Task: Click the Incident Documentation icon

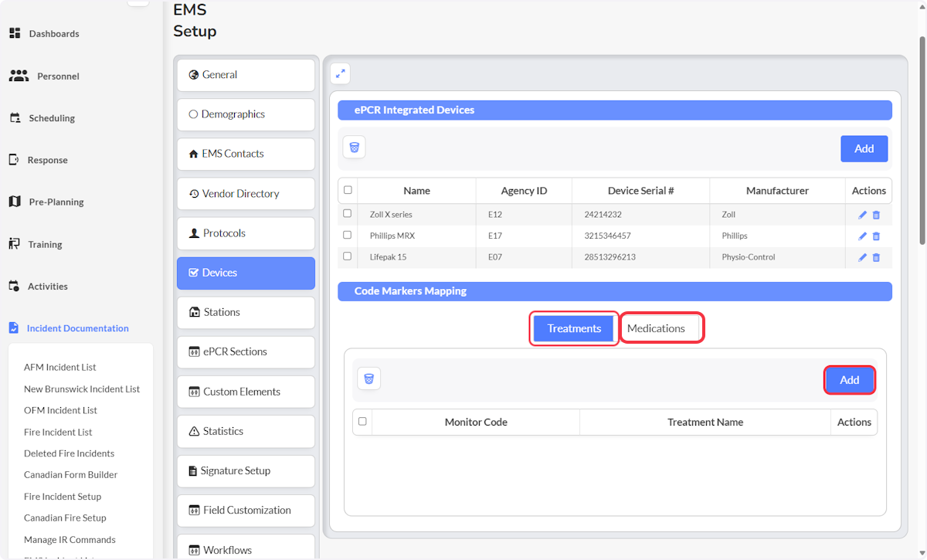Action: coord(14,328)
